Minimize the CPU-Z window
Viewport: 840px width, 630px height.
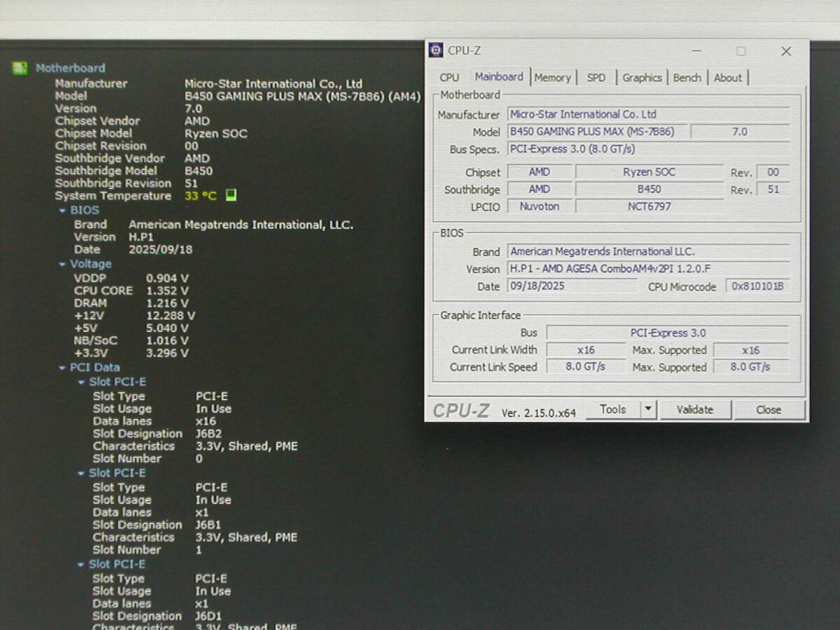[x=696, y=51]
